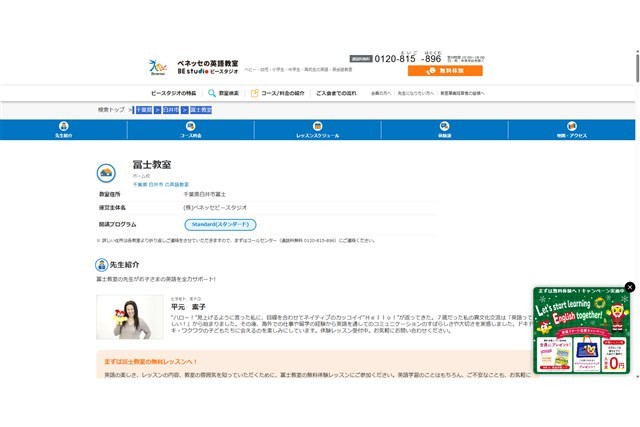This screenshot has height=427, width=640.
Task: Open the 千葉県 白井市 の英語教室 link
Action: click(x=160, y=185)
